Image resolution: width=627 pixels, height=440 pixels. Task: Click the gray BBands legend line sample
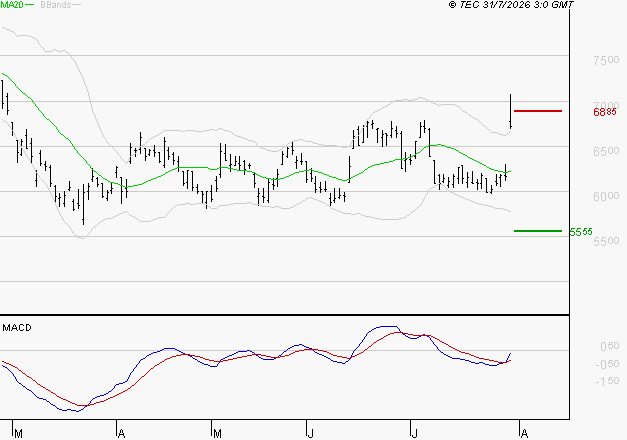pos(76,5)
